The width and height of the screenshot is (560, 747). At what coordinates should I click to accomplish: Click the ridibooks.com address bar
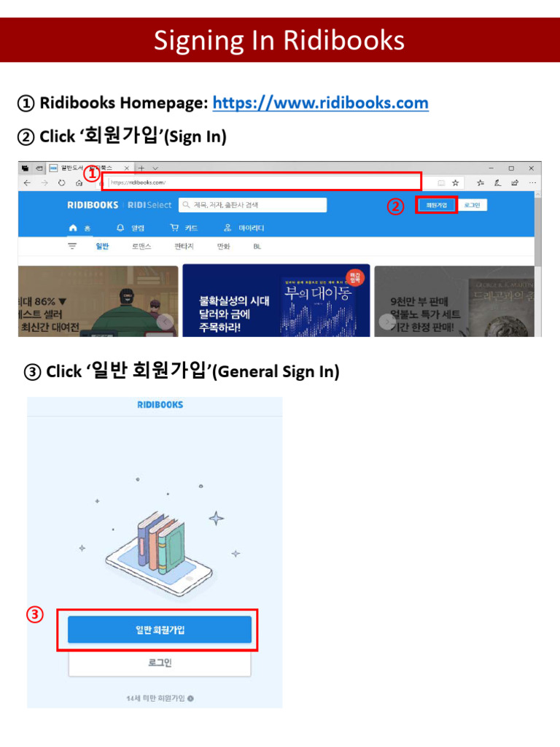tap(262, 182)
